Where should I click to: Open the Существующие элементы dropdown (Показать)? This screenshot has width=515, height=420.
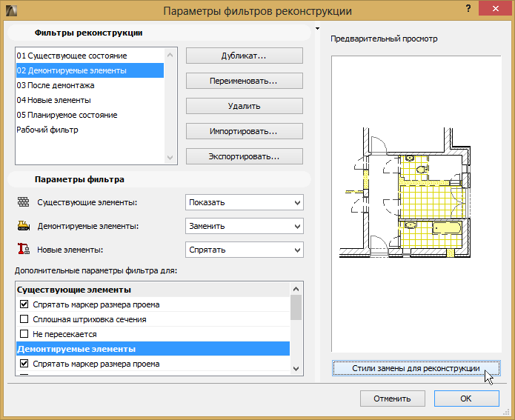(x=245, y=202)
